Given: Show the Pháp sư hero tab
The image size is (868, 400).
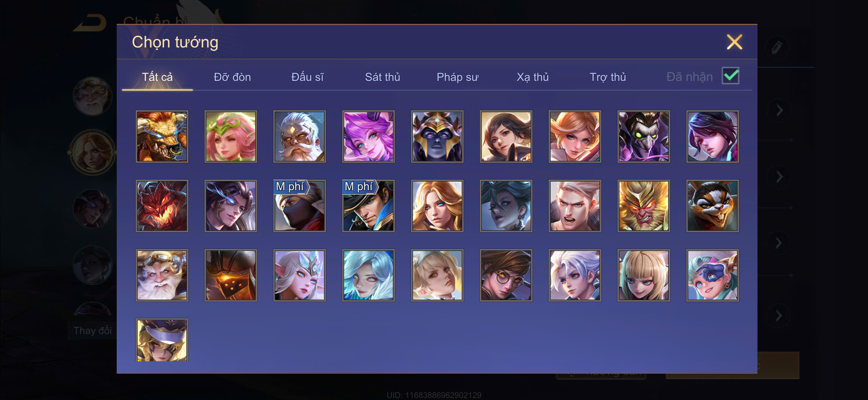Looking at the screenshot, I should point(457,77).
